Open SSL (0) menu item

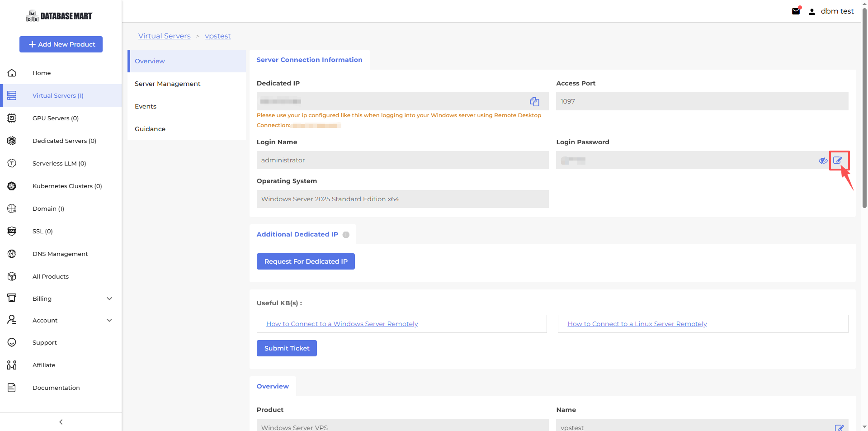tap(61, 231)
